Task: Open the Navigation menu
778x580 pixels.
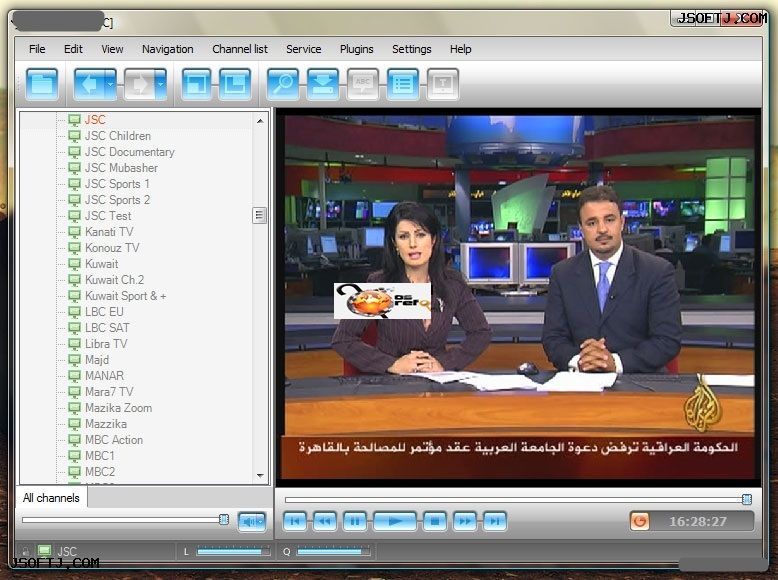Action: point(168,49)
